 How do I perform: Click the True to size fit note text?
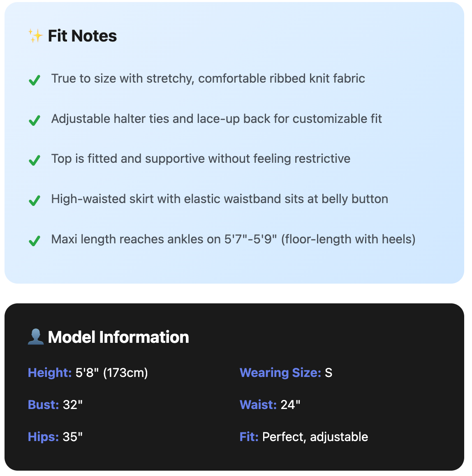(208, 79)
